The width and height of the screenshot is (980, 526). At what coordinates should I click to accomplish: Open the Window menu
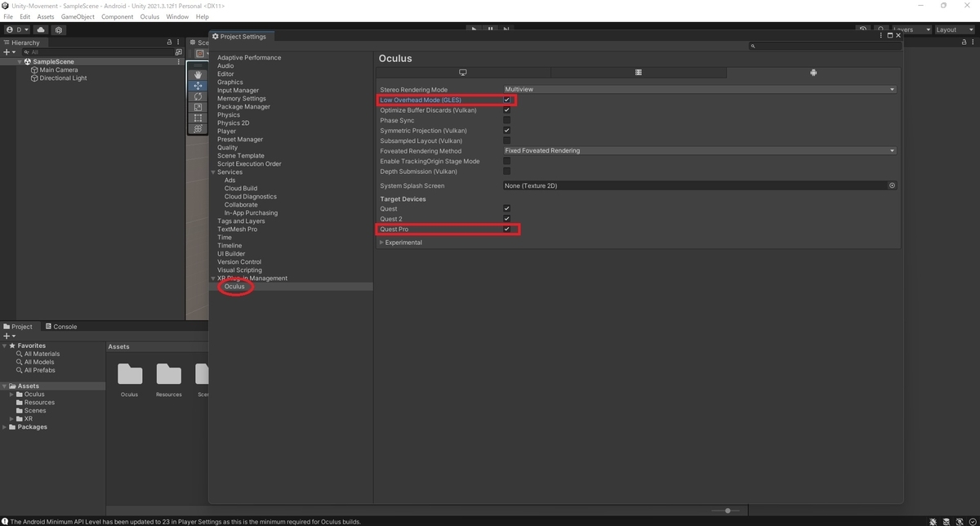(x=177, y=16)
